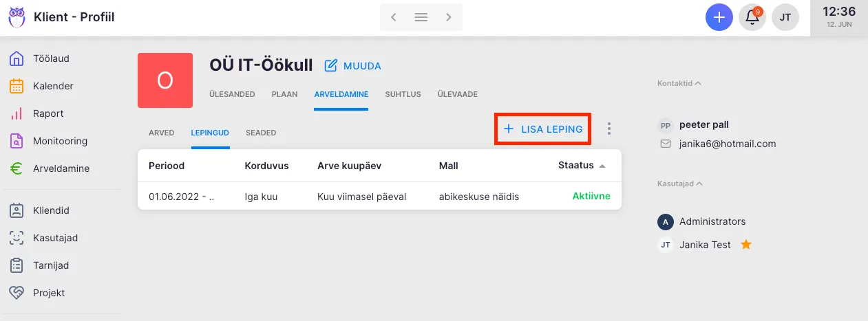The width and height of the screenshot is (868, 321).
Task: Go to next client with right arrow
Action: (x=449, y=18)
